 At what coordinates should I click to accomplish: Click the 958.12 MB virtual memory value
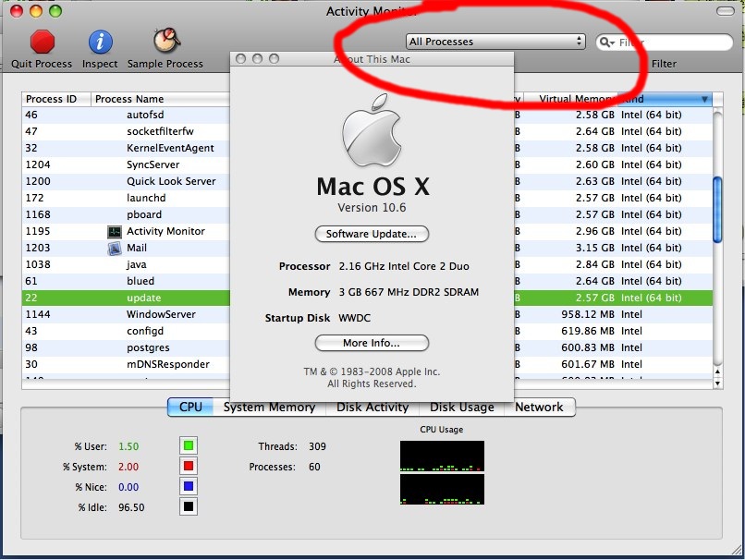pos(588,314)
